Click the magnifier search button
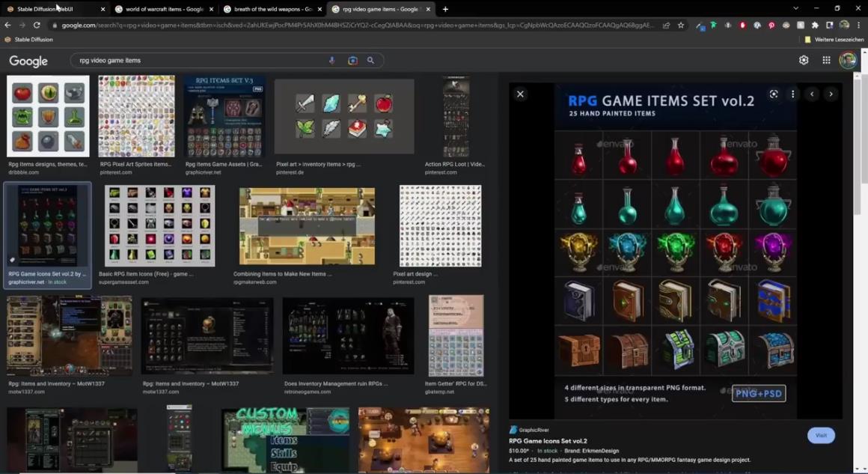Viewport: 868px width, 474px height. tap(370, 61)
